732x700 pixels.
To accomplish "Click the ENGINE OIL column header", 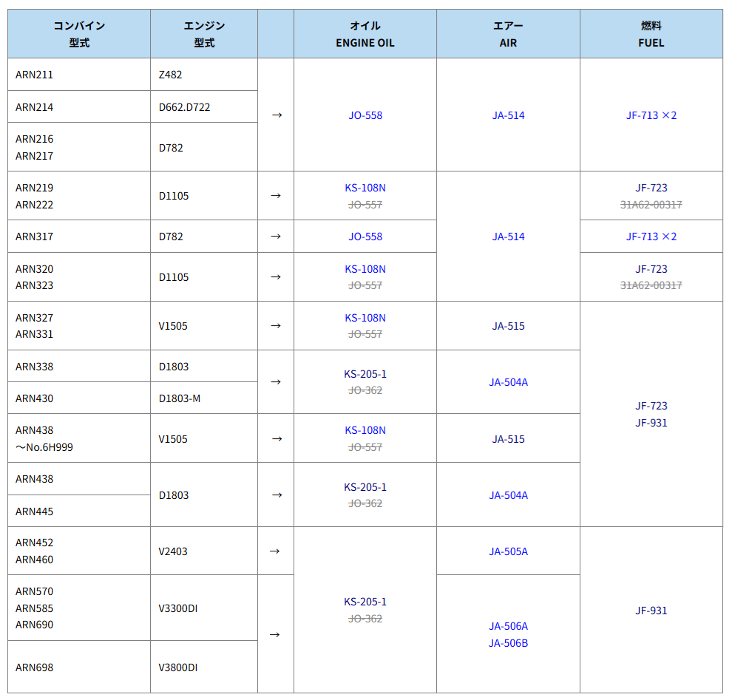I will pos(365,34).
